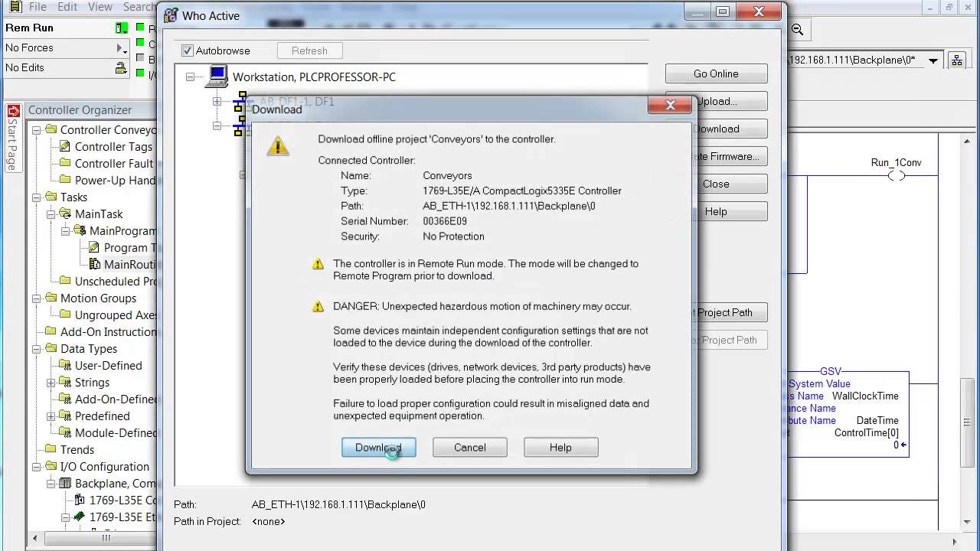Open the File menu
Screen dimensions: 980x551
pos(38,7)
